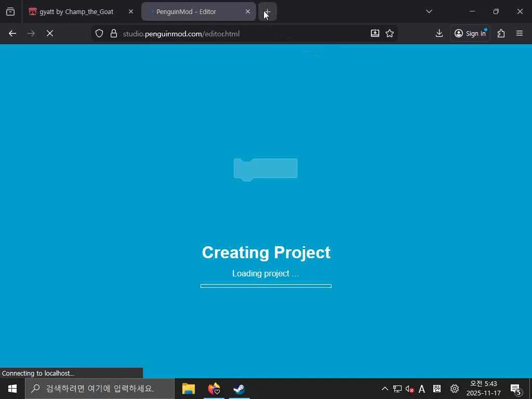This screenshot has width=532, height=399.
Task: Click the Connecting to localhost status text
Action: point(38,373)
